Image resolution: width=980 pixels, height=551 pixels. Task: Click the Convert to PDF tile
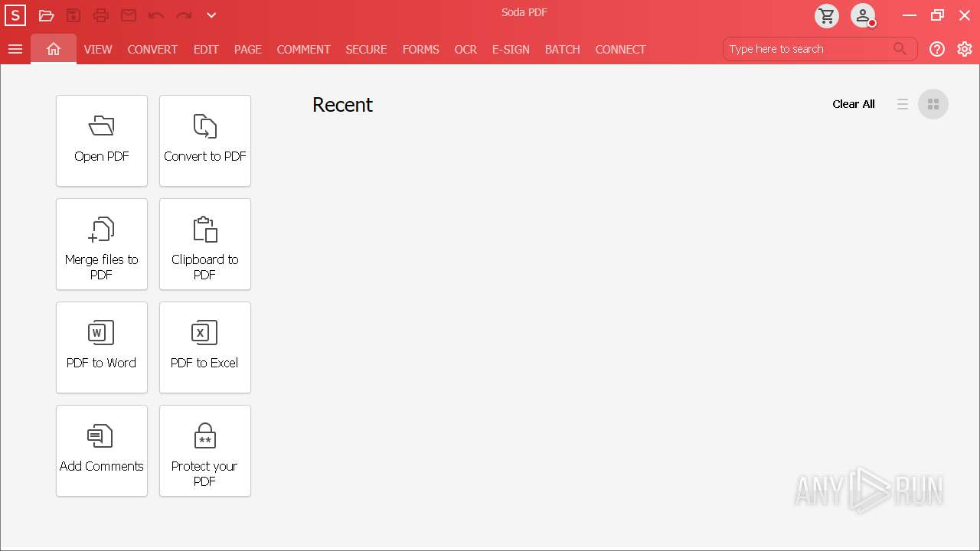pyautogui.click(x=205, y=141)
